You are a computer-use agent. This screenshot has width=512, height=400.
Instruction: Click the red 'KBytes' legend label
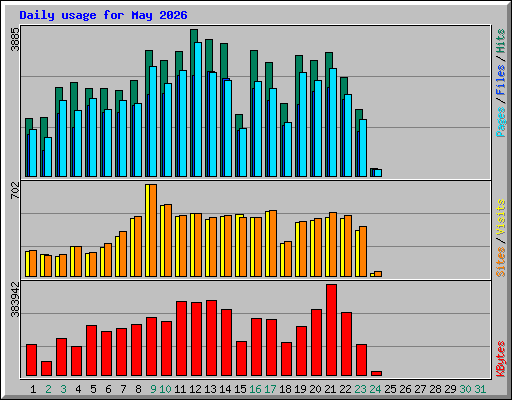[x=501, y=359]
